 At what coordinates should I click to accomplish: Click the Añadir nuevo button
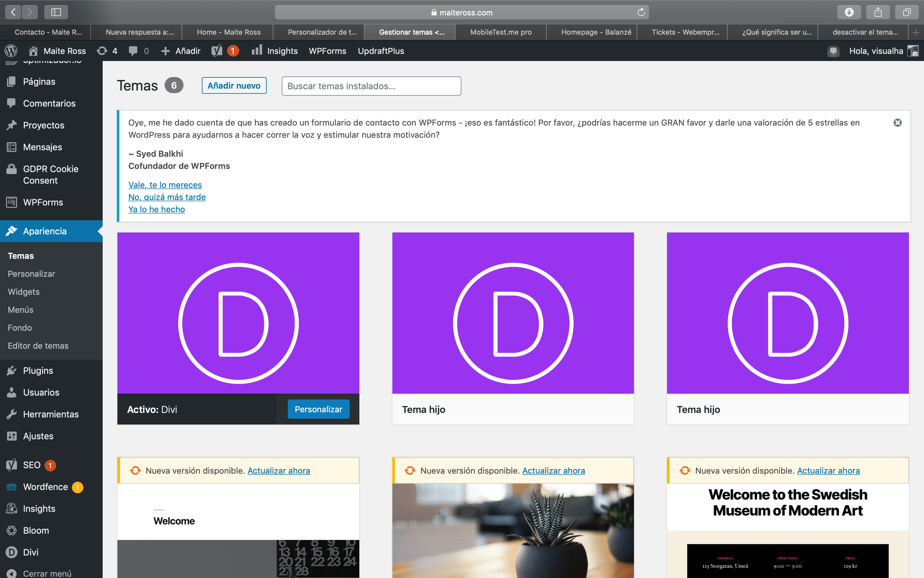(x=234, y=86)
